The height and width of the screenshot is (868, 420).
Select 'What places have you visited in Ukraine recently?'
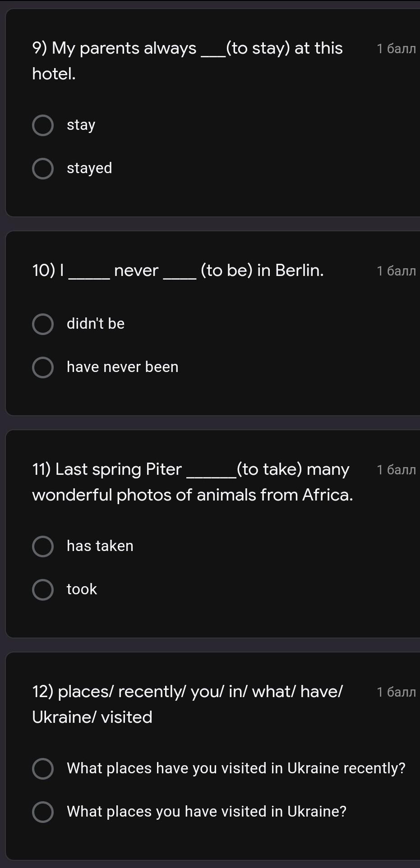(x=43, y=769)
